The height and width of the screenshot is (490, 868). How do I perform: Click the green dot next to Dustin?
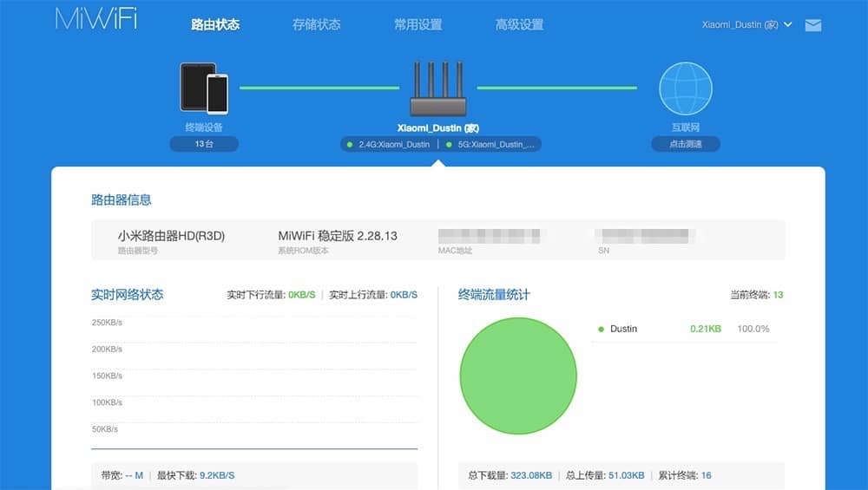(x=601, y=329)
